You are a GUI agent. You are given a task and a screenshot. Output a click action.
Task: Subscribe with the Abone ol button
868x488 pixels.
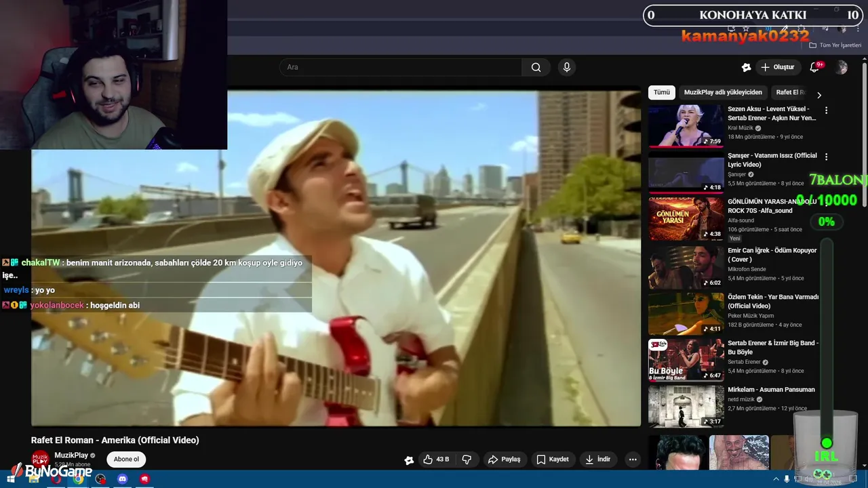(126, 459)
